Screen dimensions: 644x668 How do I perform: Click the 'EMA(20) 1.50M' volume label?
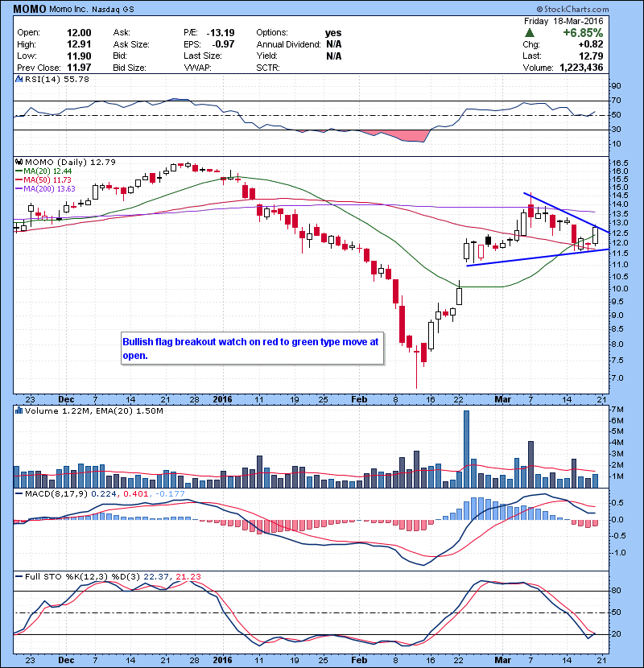point(130,411)
